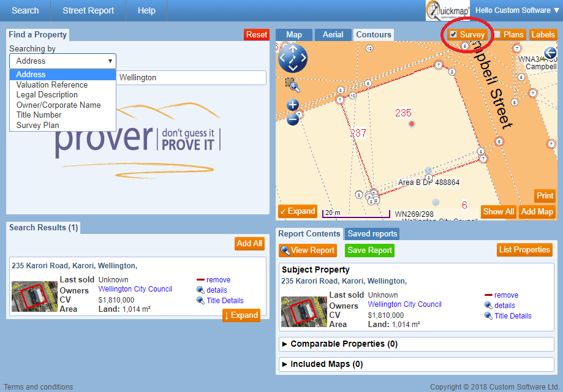The height and width of the screenshot is (392, 563).
Task: Choose Valuation Reference in the search type list
Action: coord(63,85)
